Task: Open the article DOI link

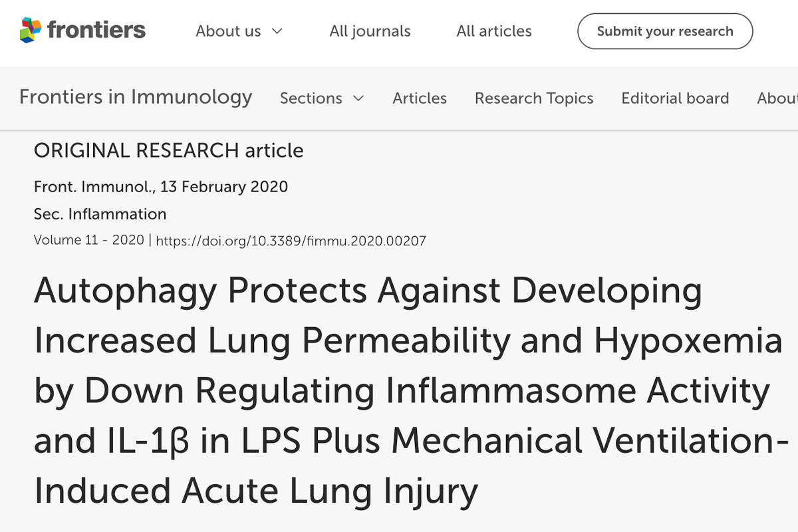Action: (x=291, y=241)
